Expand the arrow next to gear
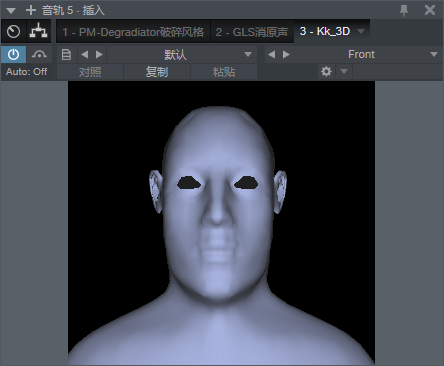Viewport: 444px width, 366px height. 344,71
